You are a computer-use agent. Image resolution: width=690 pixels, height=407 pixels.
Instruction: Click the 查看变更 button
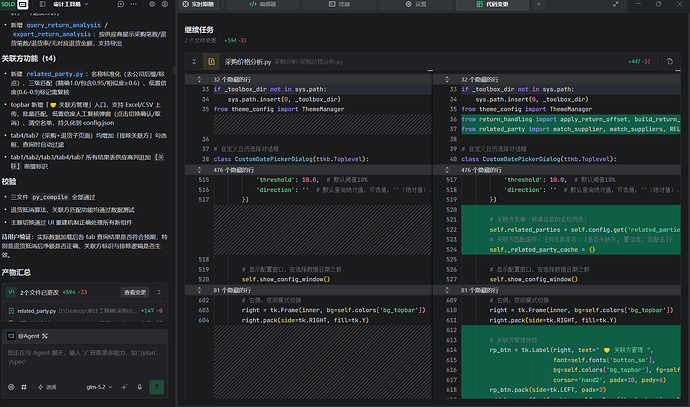click(x=135, y=293)
